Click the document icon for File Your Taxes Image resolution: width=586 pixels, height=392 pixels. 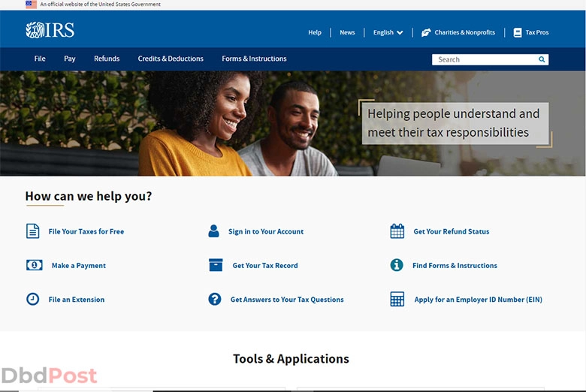pyautogui.click(x=32, y=231)
